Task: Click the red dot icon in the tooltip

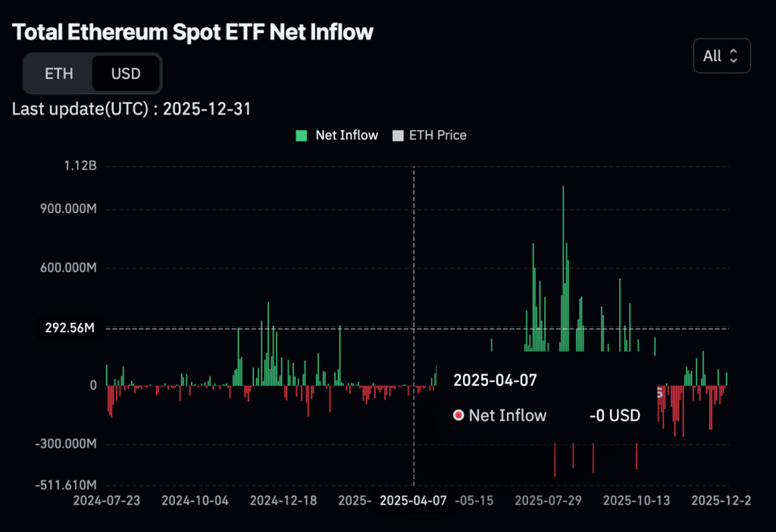Action: click(458, 415)
